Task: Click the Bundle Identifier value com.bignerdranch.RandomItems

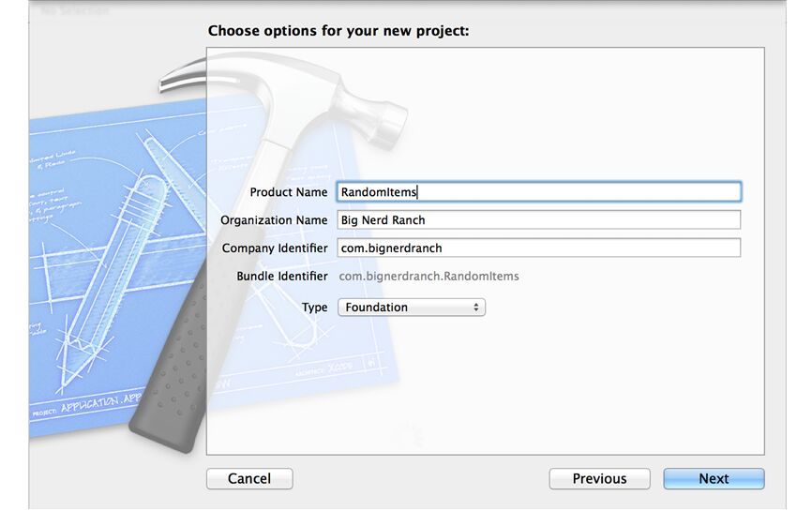Action: click(x=429, y=276)
